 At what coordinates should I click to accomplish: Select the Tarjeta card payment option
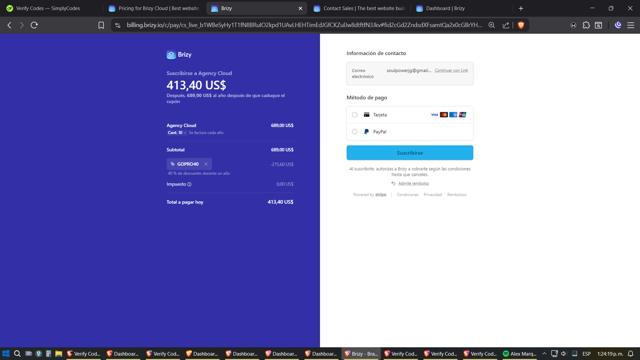tap(354, 115)
